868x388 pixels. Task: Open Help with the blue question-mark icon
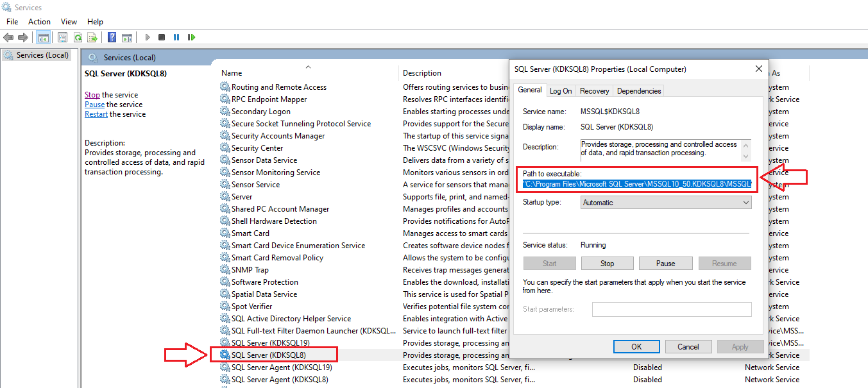pyautogui.click(x=112, y=37)
